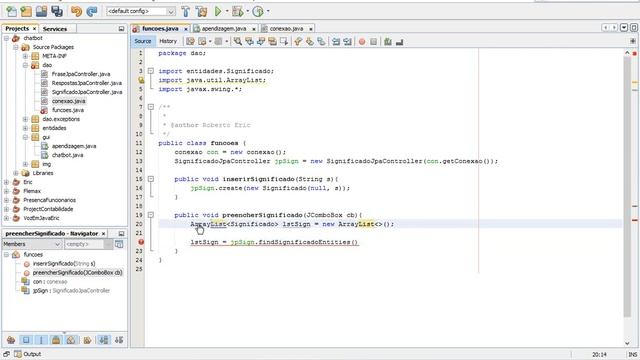The height and width of the screenshot is (360, 640).
Task: Select the Source view button
Action: 142,41
